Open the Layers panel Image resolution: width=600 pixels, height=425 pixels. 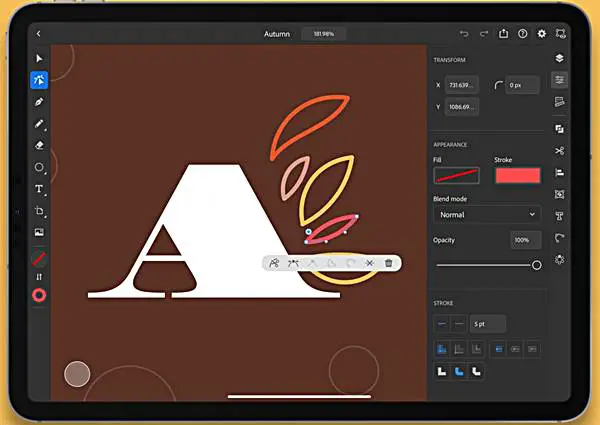(559, 58)
